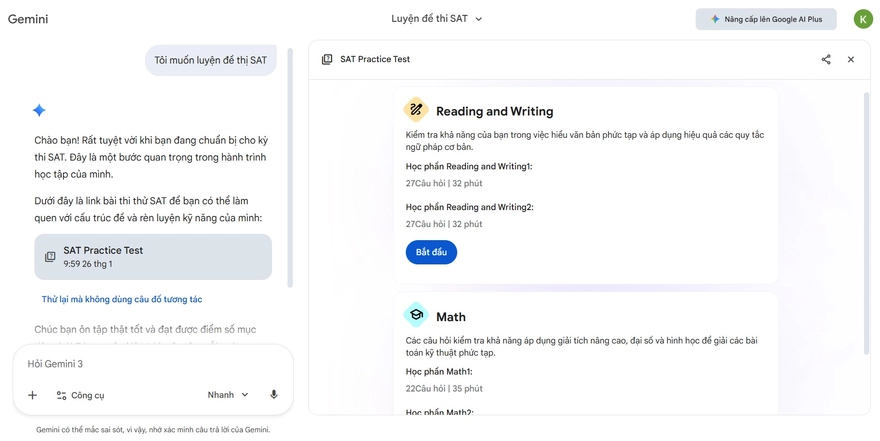This screenshot has width=880, height=441.
Task: Focus the Hỏi Gemini 3 input field
Action: click(153, 364)
